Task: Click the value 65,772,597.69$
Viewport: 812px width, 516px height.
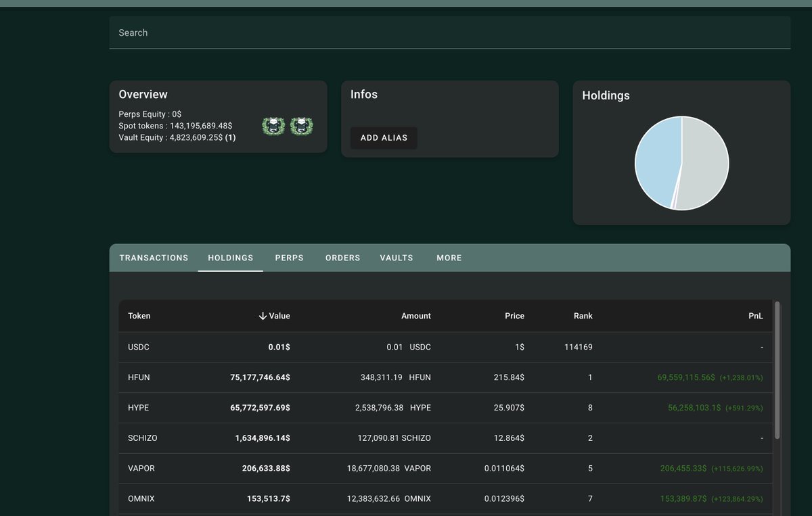Action: [x=261, y=408]
